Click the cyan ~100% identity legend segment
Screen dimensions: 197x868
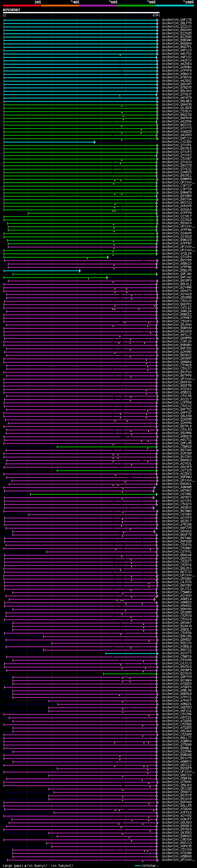pyautogui.click(x=175, y=6)
